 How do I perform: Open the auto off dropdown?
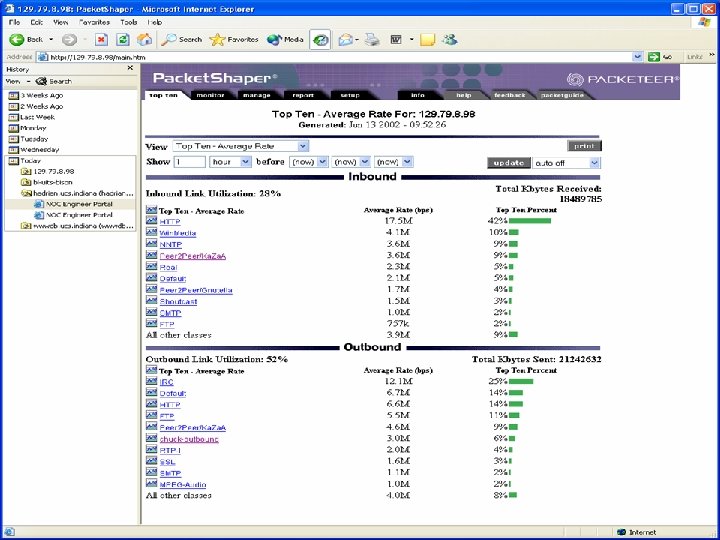coord(566,163)
